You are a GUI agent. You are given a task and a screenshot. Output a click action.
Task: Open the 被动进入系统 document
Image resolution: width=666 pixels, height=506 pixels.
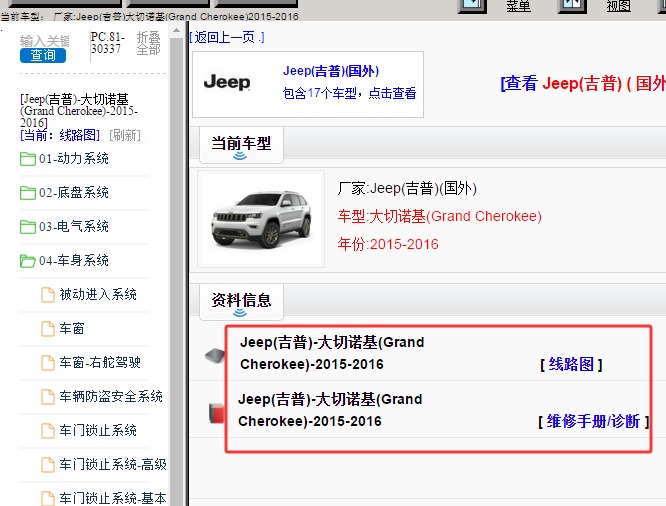click(98, 294)
